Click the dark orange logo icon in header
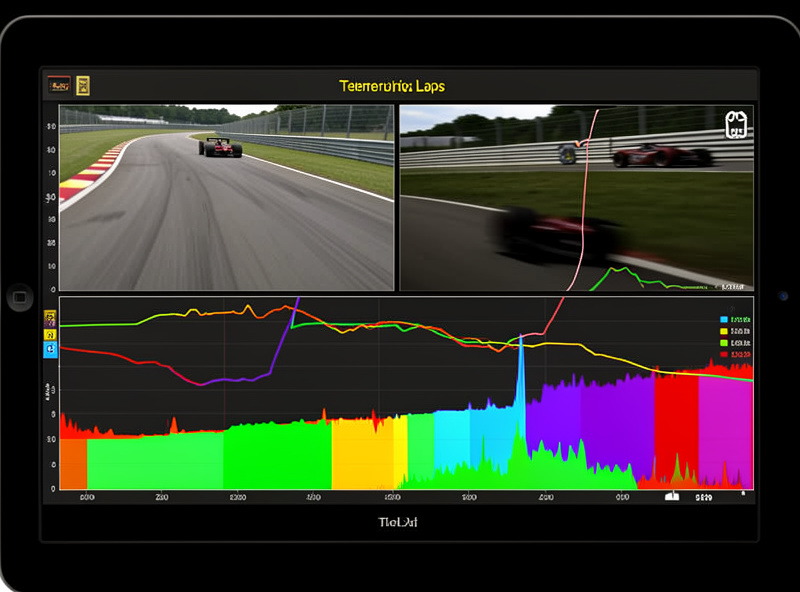Viewport: 800px width, 592px height. [x=59, y=85]
